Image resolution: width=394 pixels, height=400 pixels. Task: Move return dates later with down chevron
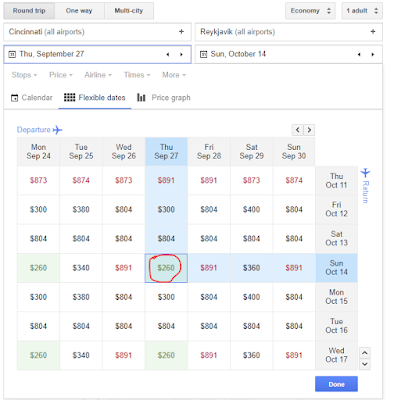pos(365,364)
